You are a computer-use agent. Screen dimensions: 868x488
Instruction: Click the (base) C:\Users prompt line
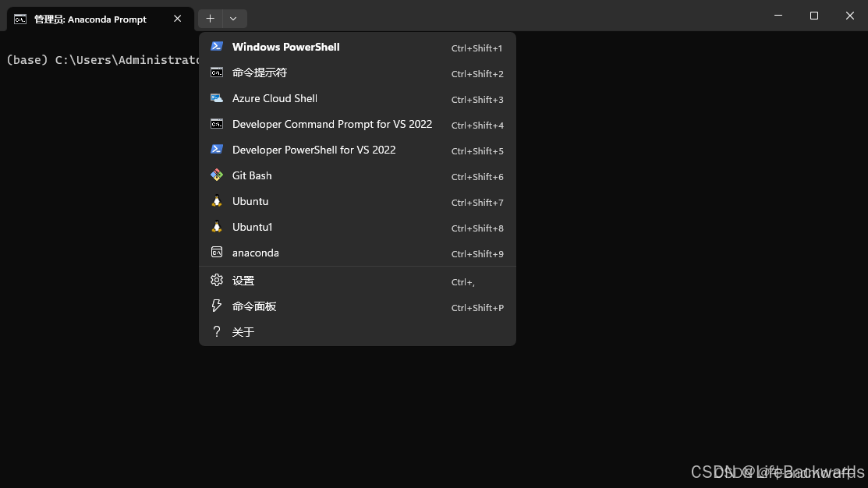pos(102,60)
